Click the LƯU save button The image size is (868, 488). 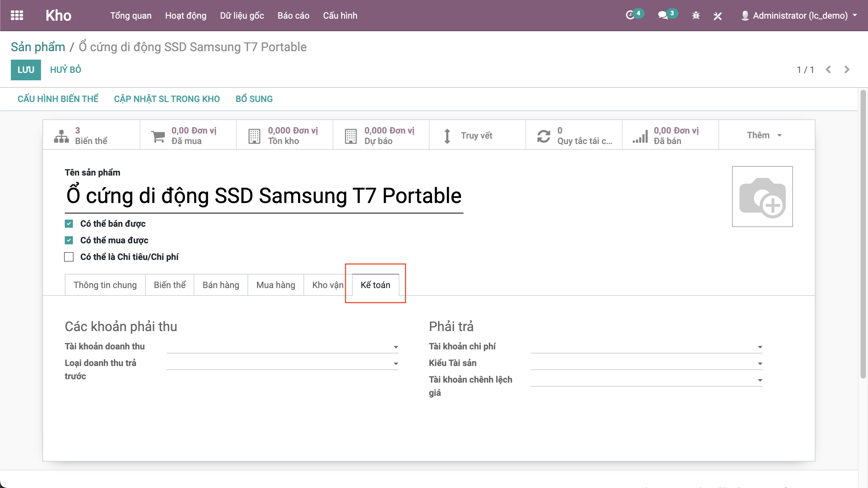[x=26, y=70]
